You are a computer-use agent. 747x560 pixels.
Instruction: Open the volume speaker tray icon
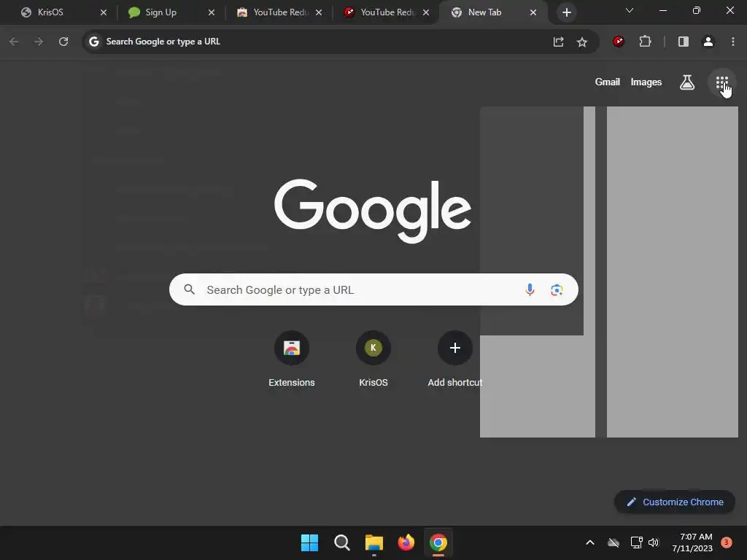pos(654,542)
